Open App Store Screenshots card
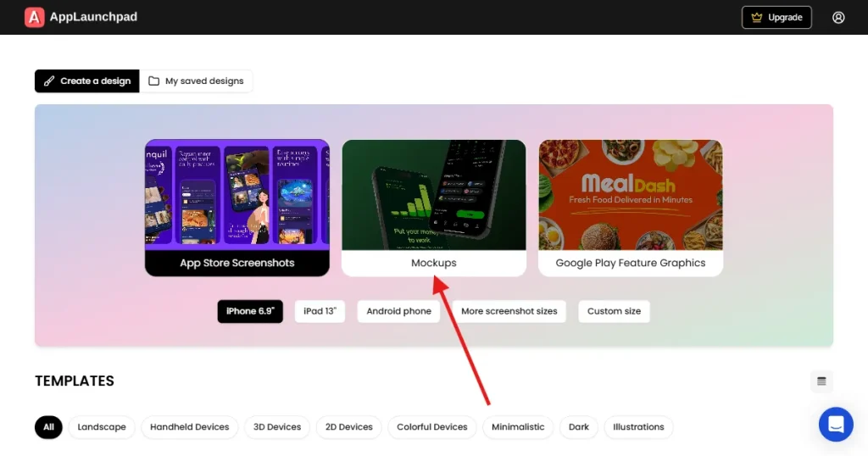 [x=237, y=208]
